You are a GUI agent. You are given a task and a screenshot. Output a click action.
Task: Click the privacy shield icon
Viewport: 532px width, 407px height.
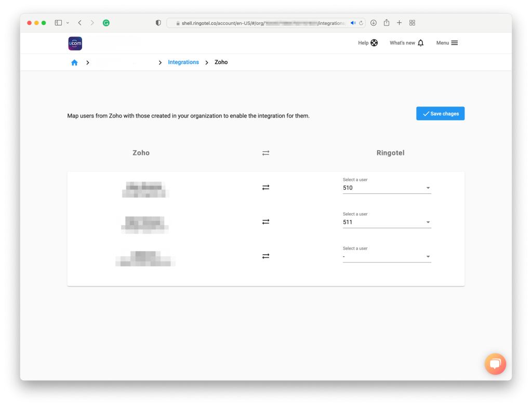158,23
